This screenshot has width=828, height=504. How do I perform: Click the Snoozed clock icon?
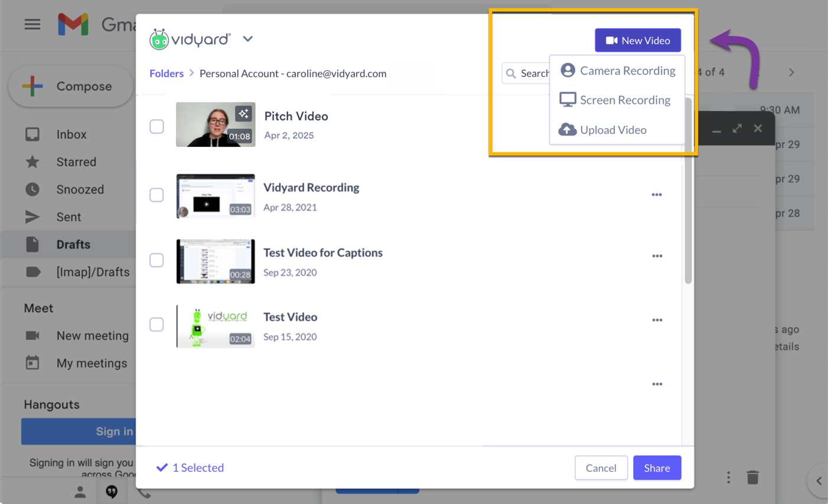(32, 189)
